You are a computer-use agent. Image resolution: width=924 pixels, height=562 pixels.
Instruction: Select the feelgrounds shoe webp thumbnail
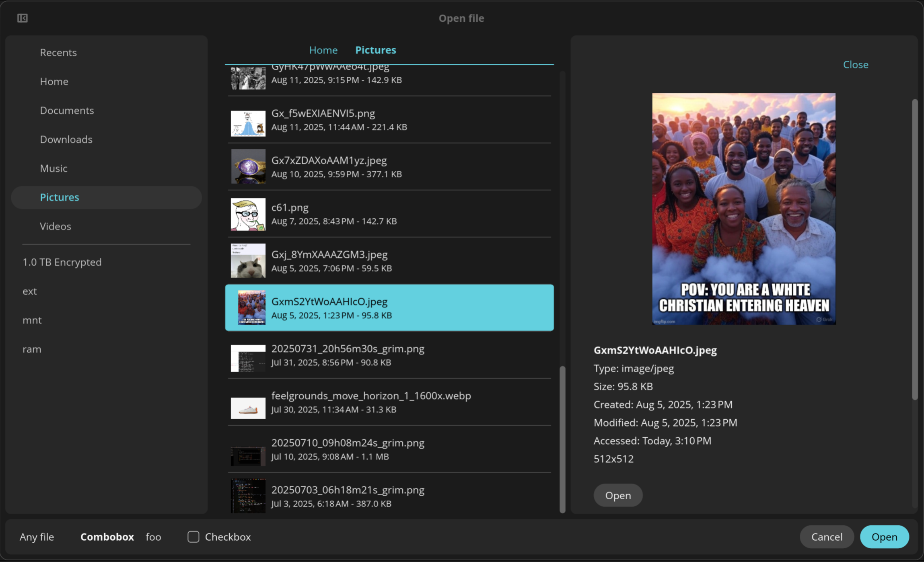click(x=248, y=408)
